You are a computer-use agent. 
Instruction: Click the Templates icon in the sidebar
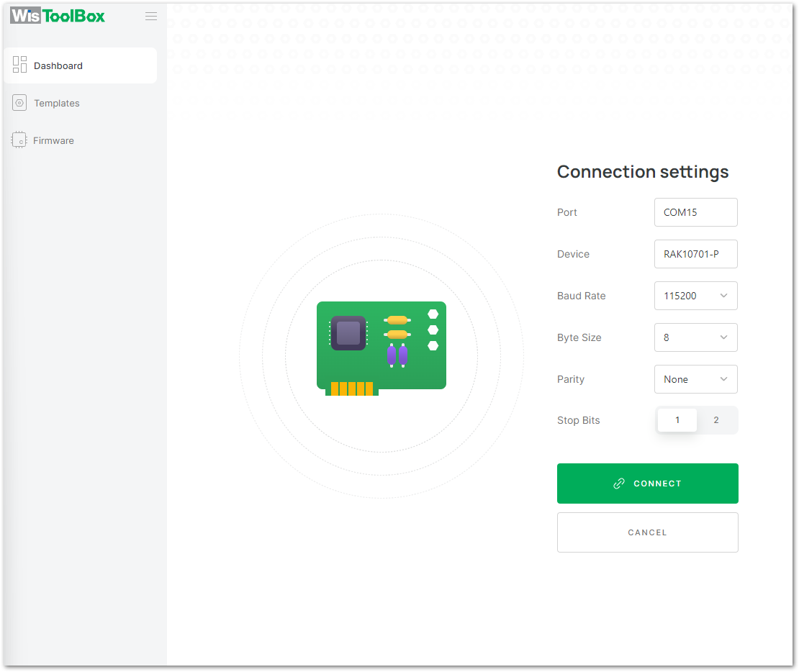point(19,103)
